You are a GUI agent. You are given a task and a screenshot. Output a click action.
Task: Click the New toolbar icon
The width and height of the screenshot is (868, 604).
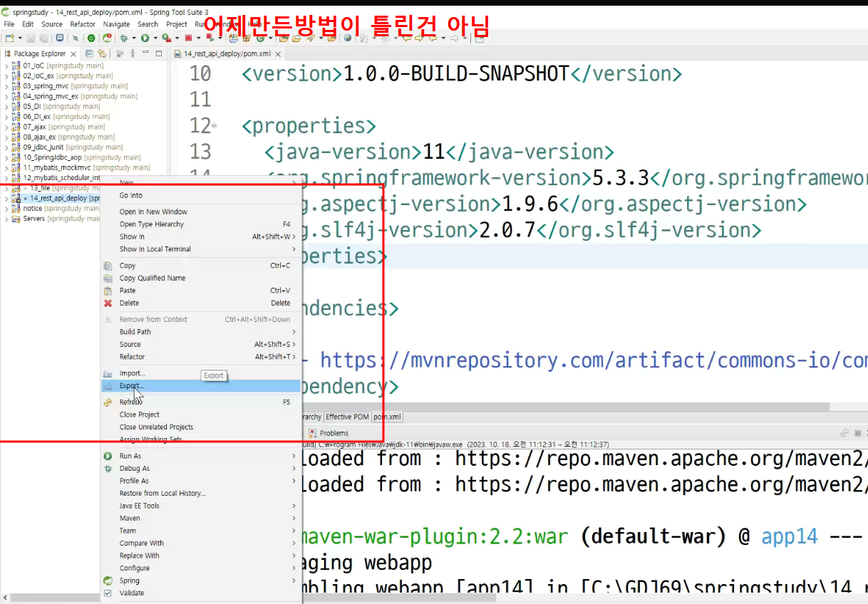pos(10,38)
